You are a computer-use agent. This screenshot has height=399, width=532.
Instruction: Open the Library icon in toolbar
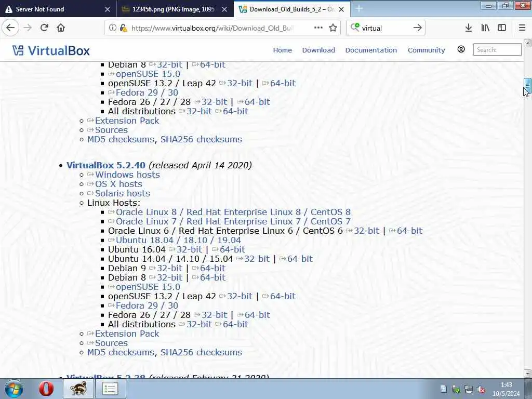point(485,28)
